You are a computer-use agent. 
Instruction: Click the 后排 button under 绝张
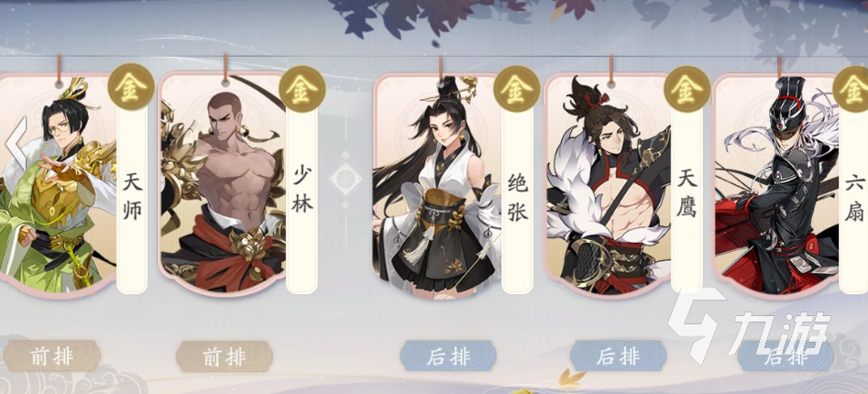click(448, 356)
